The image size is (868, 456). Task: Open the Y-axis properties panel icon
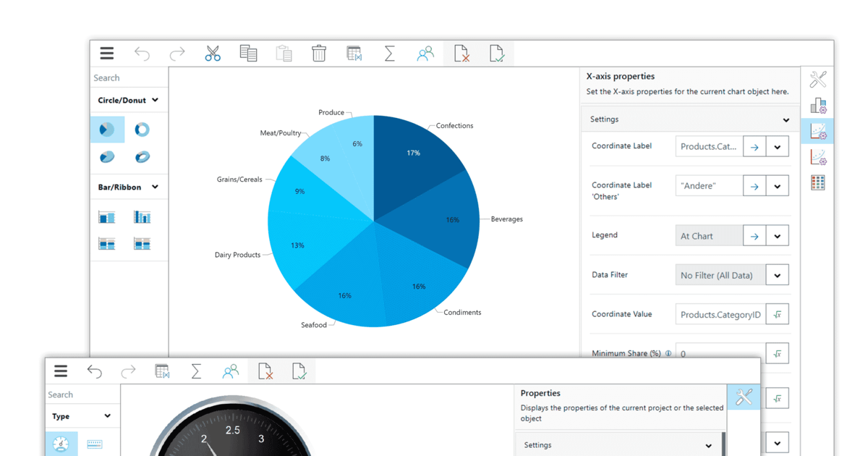tap(818, 156)
